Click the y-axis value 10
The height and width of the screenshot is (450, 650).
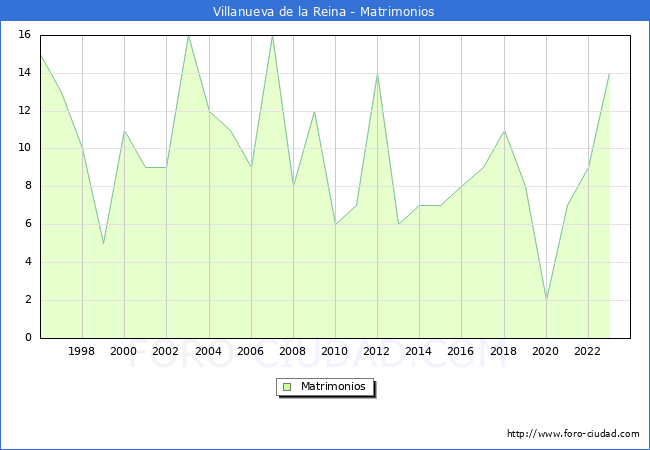click(x=25, y=148)
